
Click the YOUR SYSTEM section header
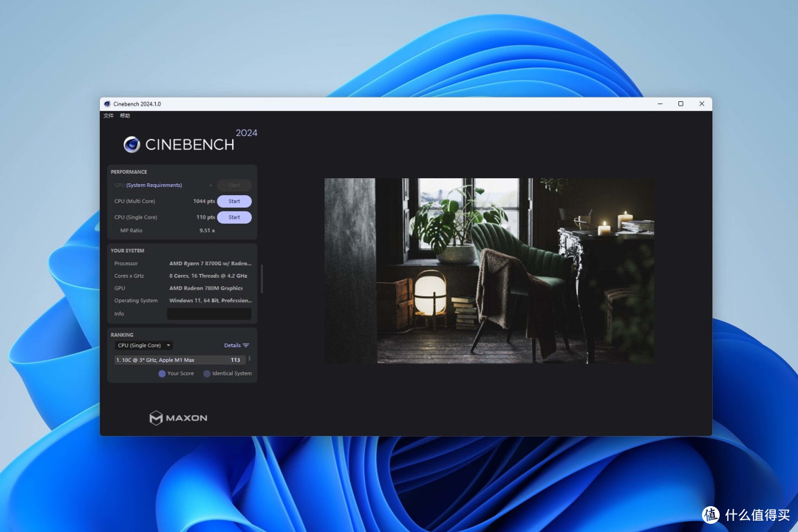pos(127,251)
